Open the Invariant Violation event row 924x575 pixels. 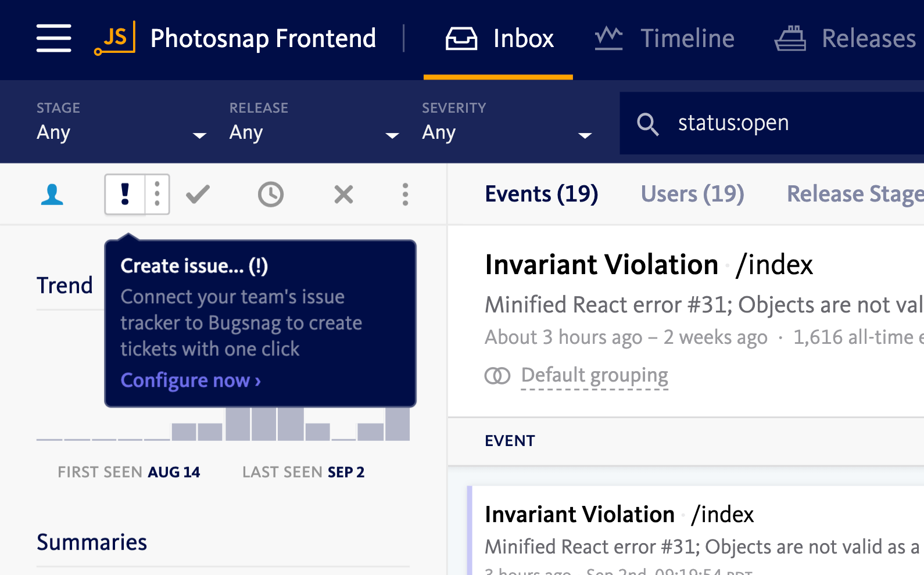(x=696, y=530)
